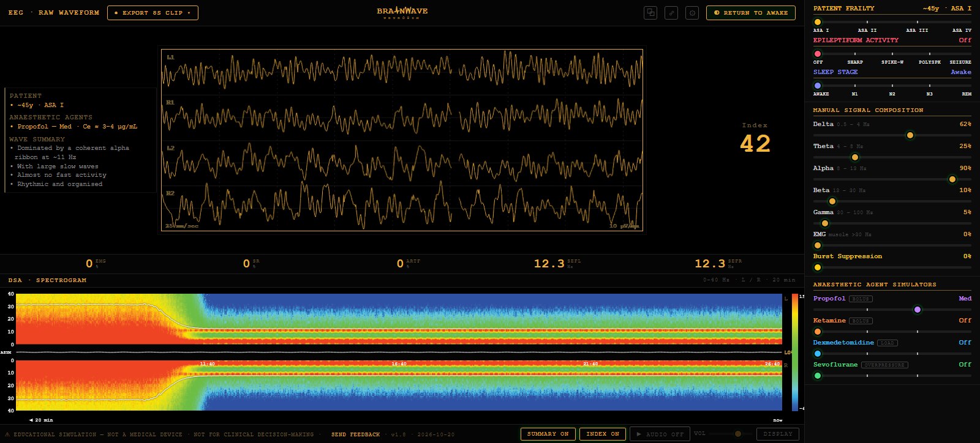Adjust the VOL volume slider
Image resolution: width=980 pixels, height=443 pixels.
click(x=730, y=434)
